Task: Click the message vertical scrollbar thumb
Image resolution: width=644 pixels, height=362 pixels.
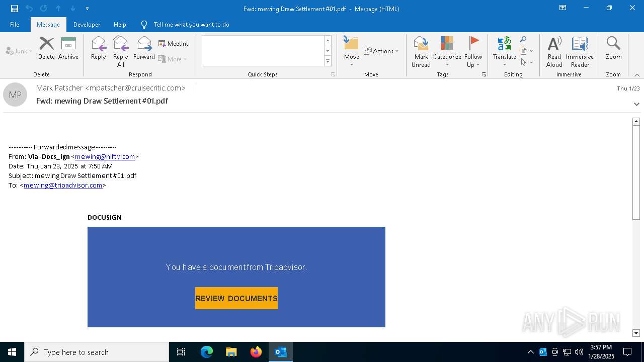Action: tap(636, 172)
